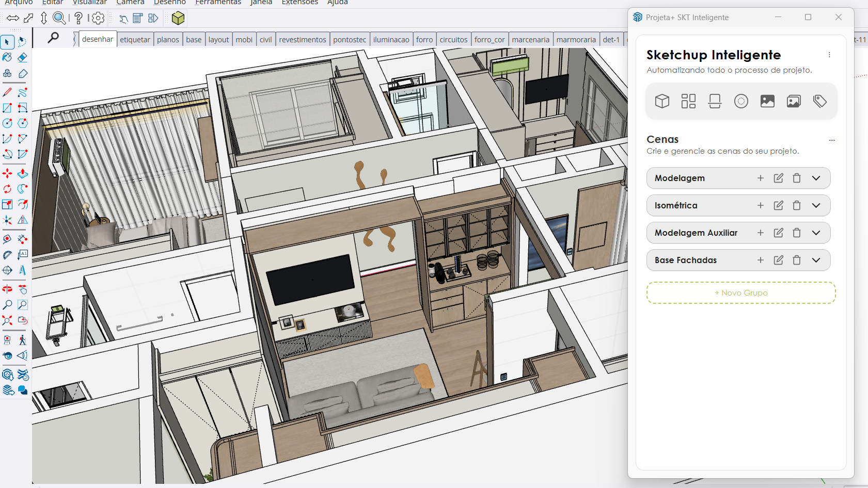Click the tag icon in the plugin panel
The image size is (868, 488).
click(x=820, y=101)
